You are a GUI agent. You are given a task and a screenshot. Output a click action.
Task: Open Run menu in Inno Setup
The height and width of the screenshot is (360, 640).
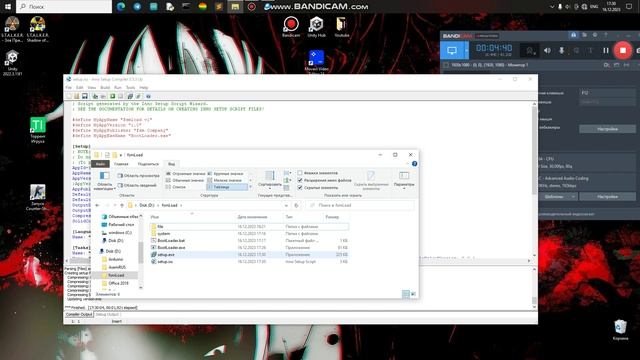click(118, 88)
